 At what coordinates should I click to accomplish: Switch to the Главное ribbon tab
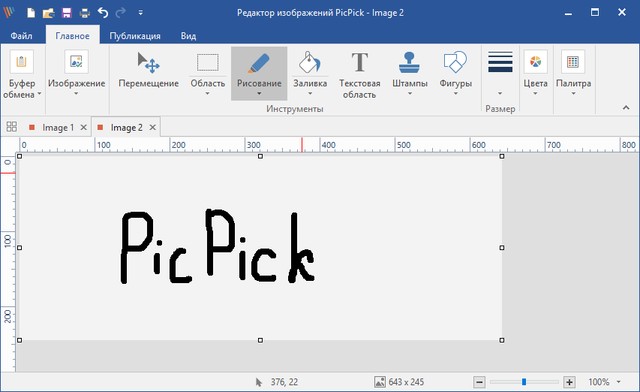click(73, 36)
